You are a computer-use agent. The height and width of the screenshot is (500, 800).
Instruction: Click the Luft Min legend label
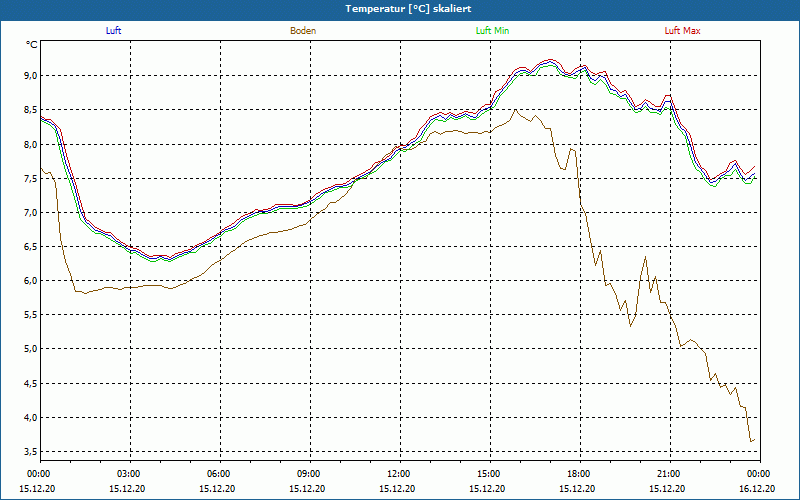492,31
